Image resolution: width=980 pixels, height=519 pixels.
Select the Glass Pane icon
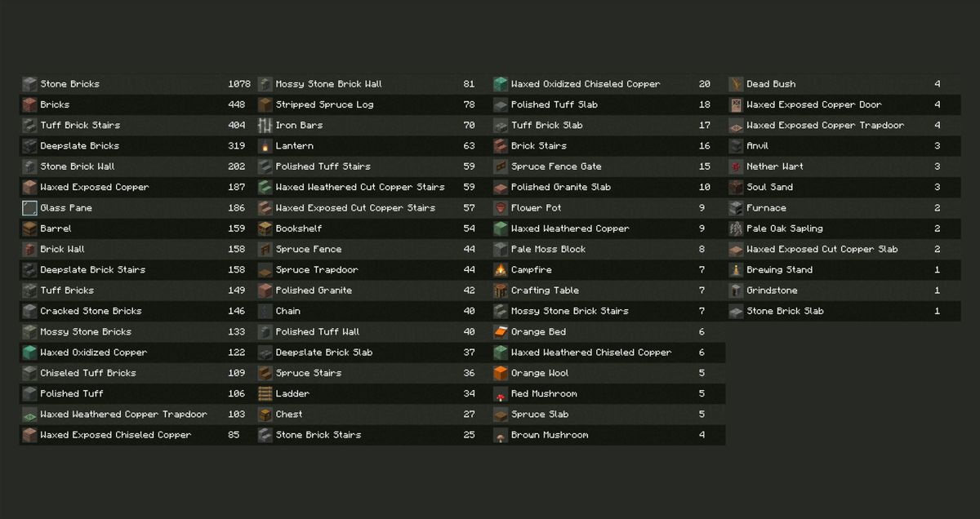point(29,208)
